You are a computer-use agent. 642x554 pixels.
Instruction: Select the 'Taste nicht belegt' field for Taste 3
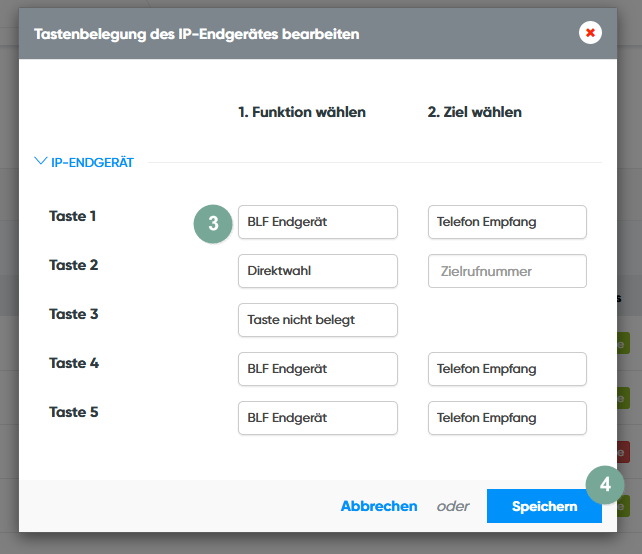pos(317,320)
